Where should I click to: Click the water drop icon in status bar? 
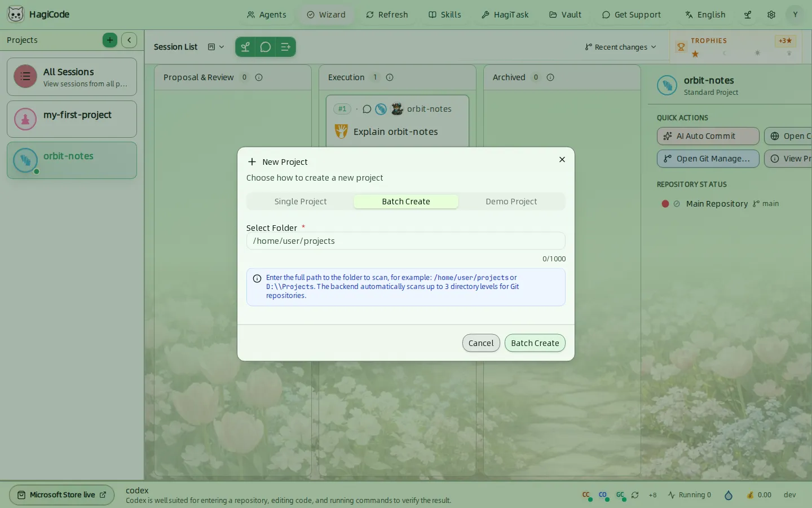[x=729, y=495]
